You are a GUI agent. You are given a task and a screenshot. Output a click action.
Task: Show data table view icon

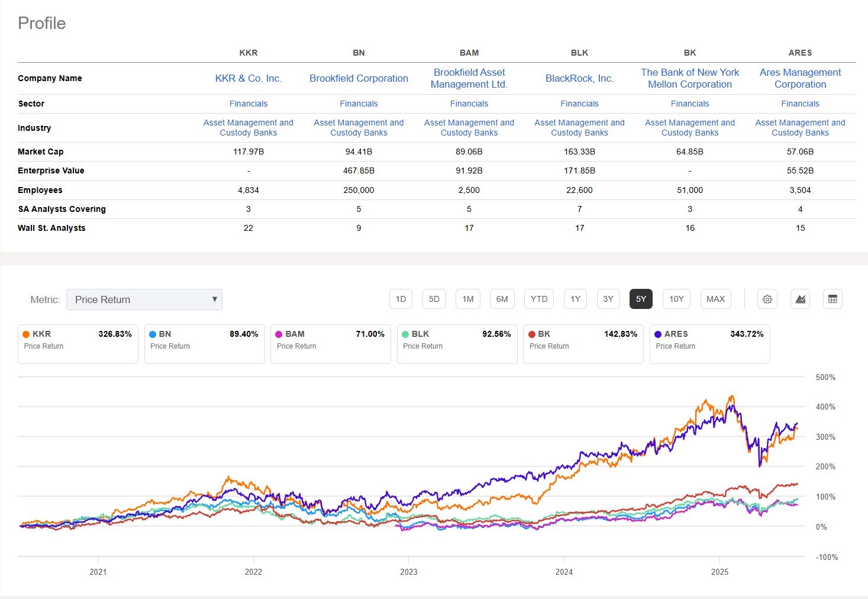pos(832,299)
